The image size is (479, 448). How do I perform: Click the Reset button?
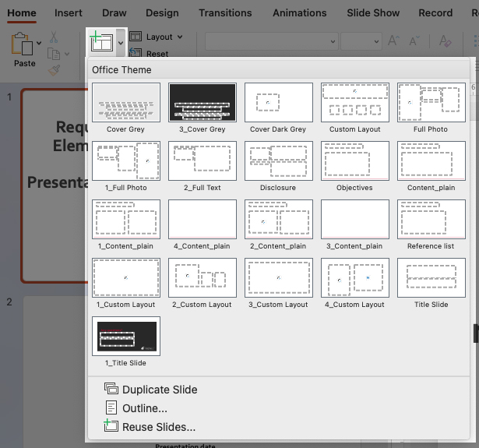click(157, 54)
